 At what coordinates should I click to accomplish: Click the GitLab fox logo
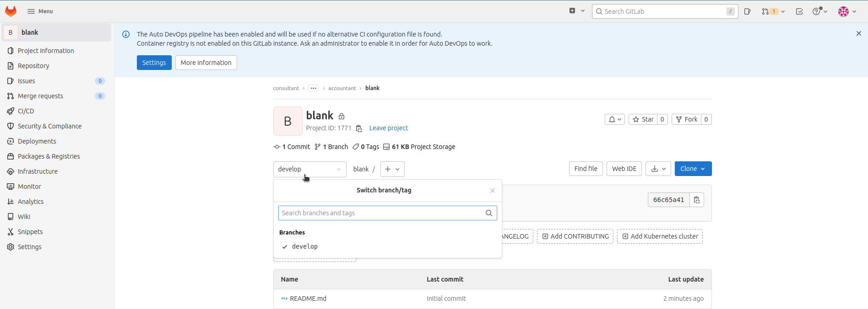(11, 11)
